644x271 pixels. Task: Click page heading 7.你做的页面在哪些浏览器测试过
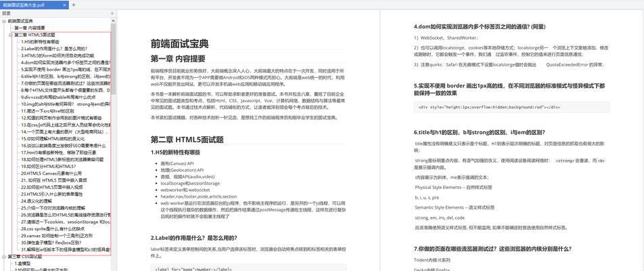pyautogui.click(x=492, y=249)
